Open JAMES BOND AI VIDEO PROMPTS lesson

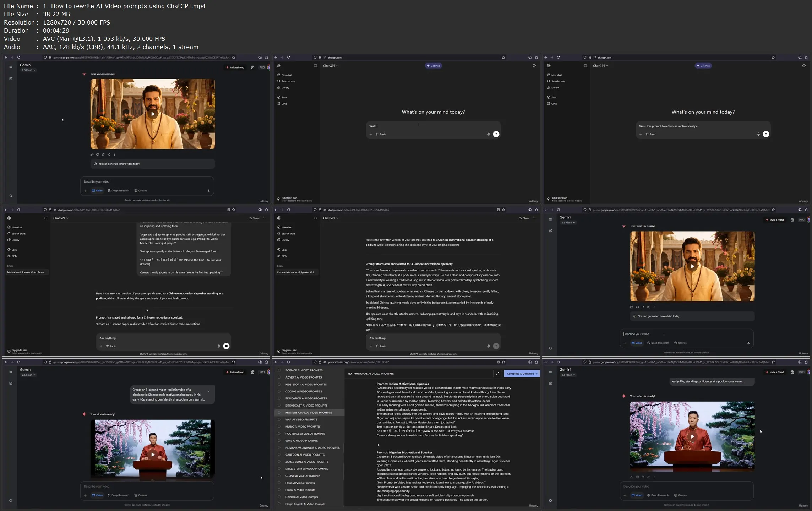(x=307, y=462)
